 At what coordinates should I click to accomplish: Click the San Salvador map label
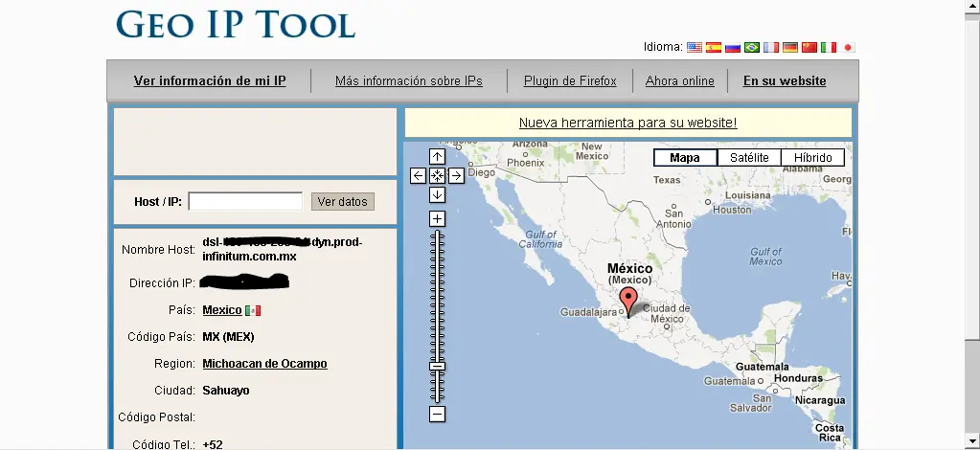750,402
